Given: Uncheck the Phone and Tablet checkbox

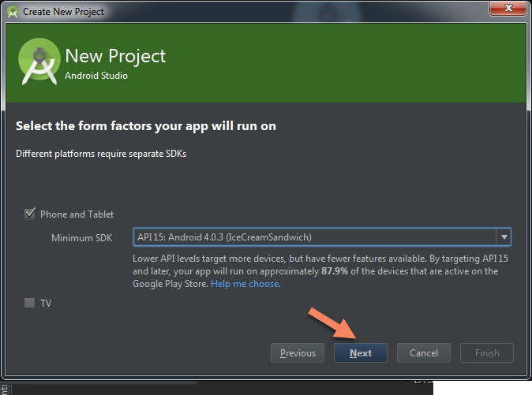Looking at the screenshot, I should tap(30, 214).
